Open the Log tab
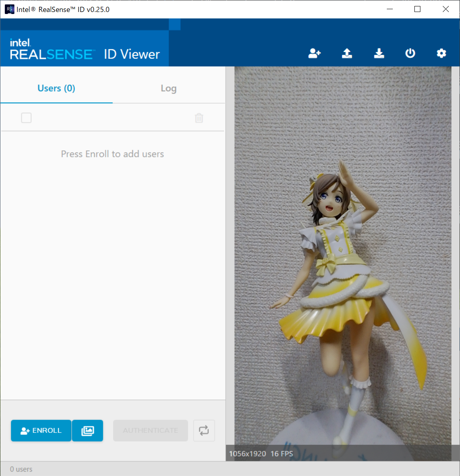This screenshot has width=460, height=476. coord(168,88)
